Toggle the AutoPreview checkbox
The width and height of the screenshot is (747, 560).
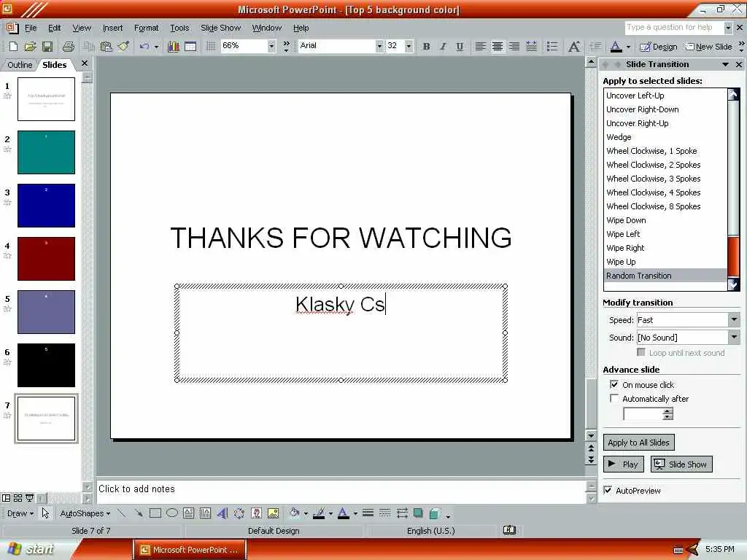pos(608,490)
